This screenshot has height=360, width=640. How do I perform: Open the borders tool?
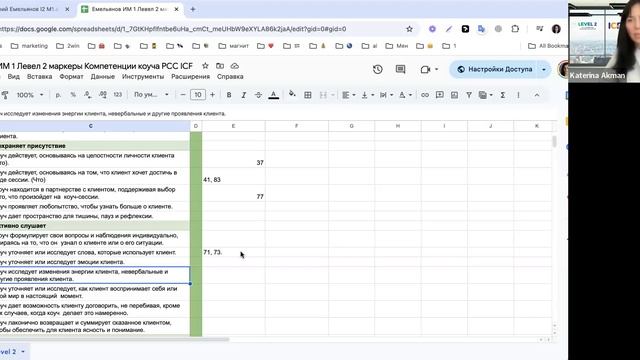pos(308,95)
